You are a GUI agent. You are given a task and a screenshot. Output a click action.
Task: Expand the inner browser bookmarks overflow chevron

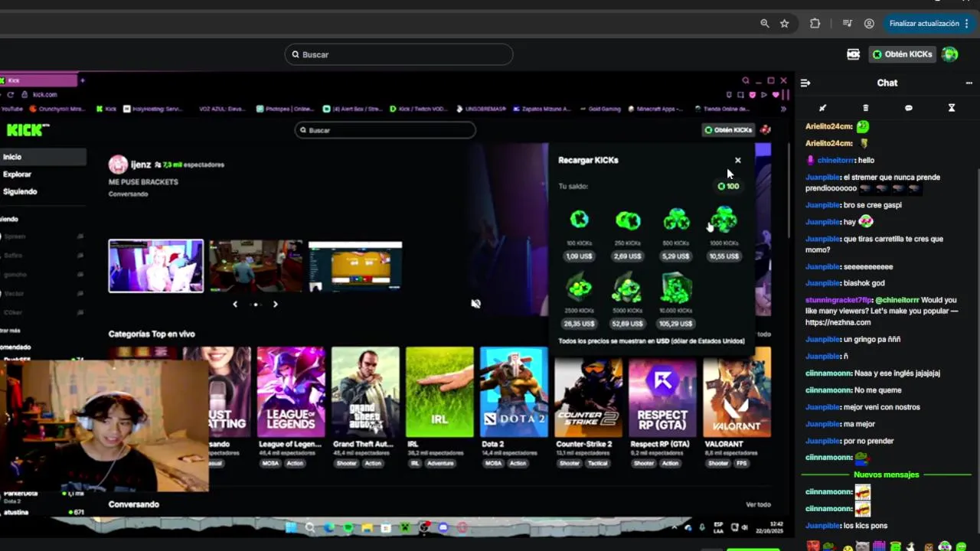point(782,109)
